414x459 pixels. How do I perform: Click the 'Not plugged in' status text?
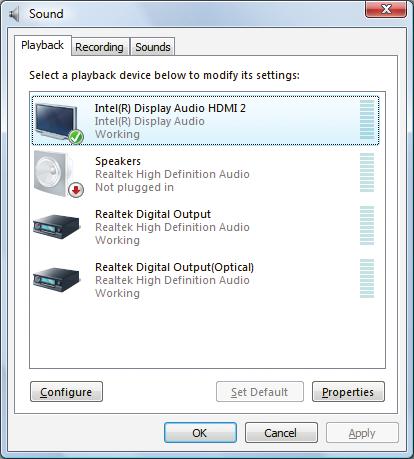coord(134,187)
